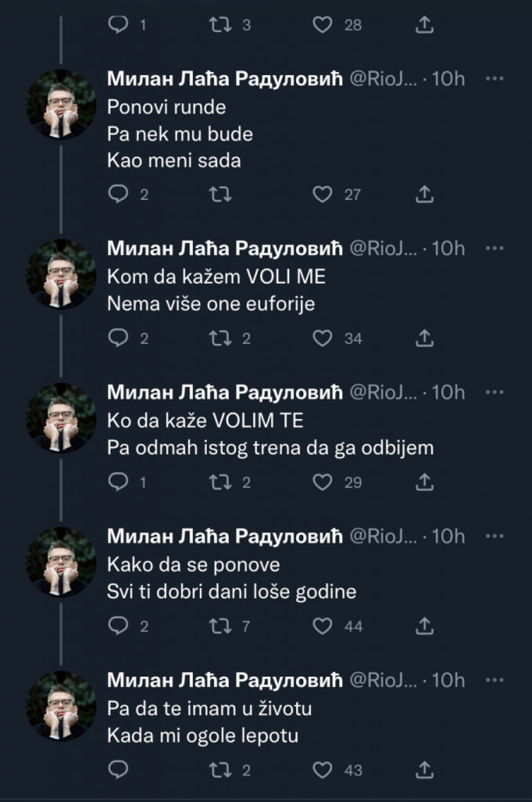Image resolution: width=532 pixels, height=802 pixels.
Task: Retweet the 'Ko da kaže VOLIM TE' tweet
Action: [220, 482]
